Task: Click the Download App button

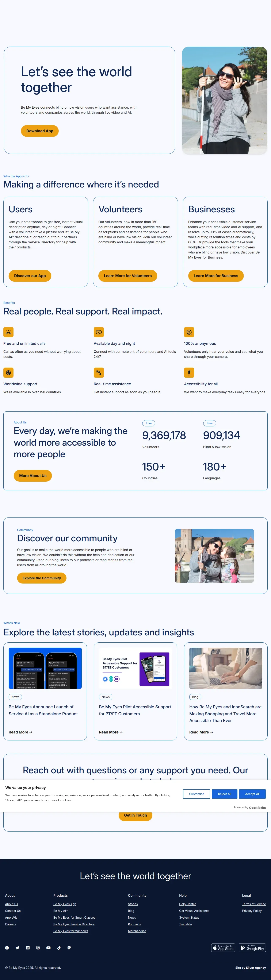Action: click(40, 131)
